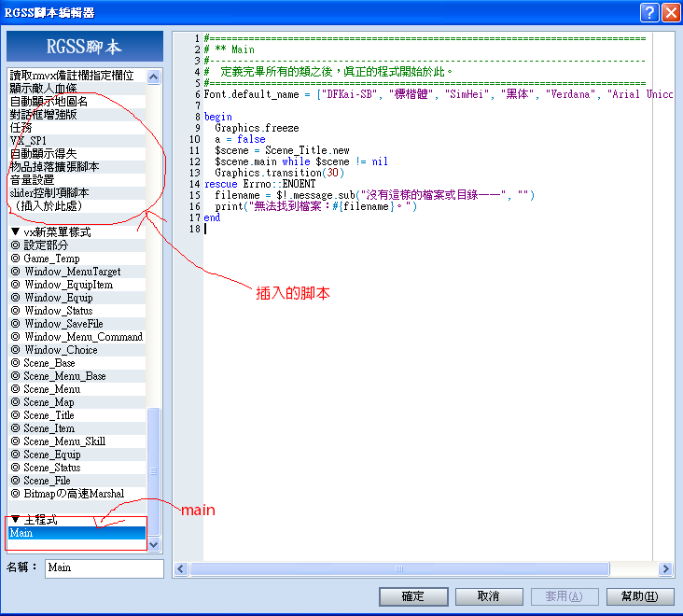The image size is (683, 616).
Task: Select the Scene_Title script
Action: (77, 415)
